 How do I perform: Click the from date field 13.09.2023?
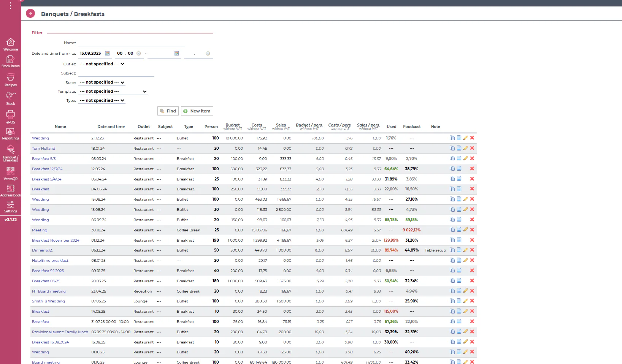point(91,54)
